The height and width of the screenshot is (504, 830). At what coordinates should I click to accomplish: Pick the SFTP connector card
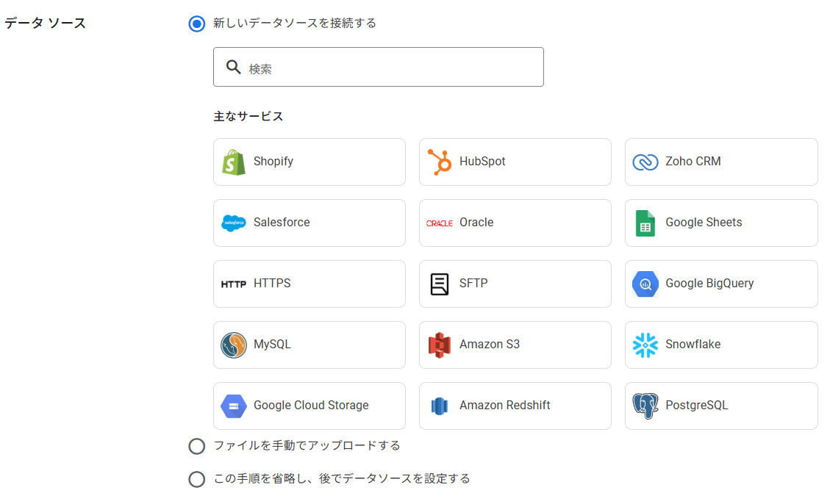tap(515, 284)
